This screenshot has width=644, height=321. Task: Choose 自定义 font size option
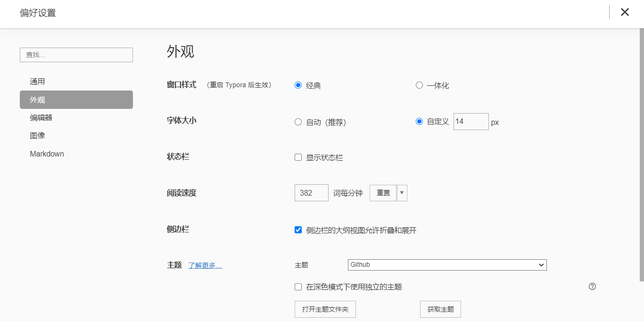419,121
